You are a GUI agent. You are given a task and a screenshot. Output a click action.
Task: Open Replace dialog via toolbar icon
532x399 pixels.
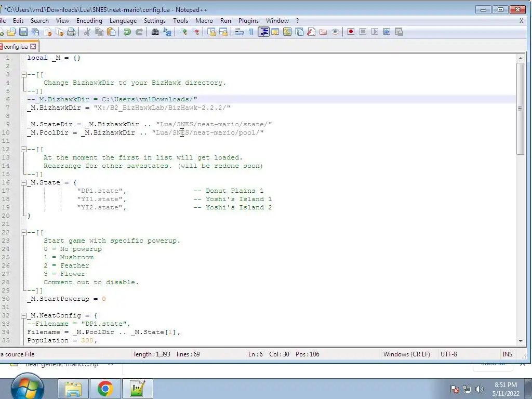pyautogui.click(x=167, y=32)
